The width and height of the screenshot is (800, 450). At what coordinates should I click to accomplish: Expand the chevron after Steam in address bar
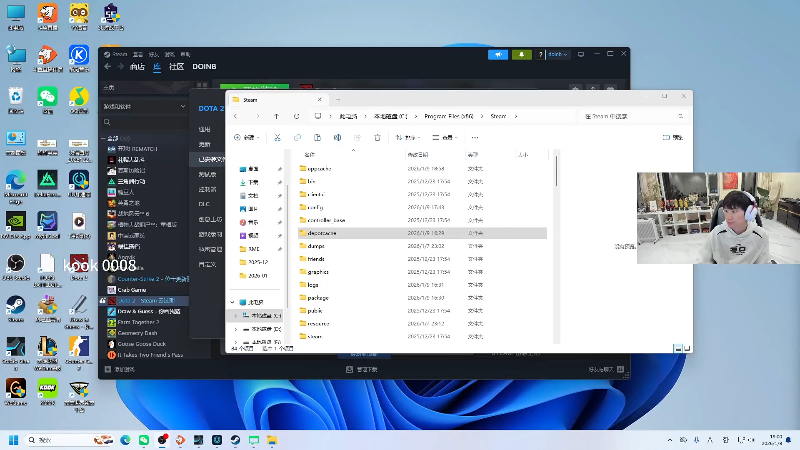(516, 116)
